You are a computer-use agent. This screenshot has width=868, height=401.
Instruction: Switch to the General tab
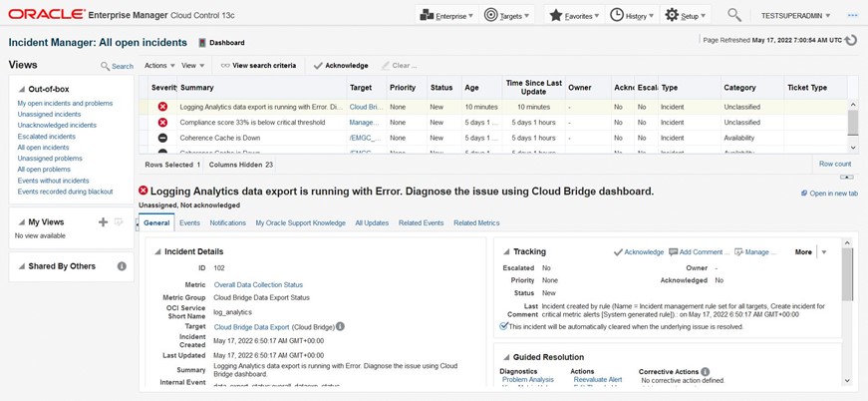[156, 222]
